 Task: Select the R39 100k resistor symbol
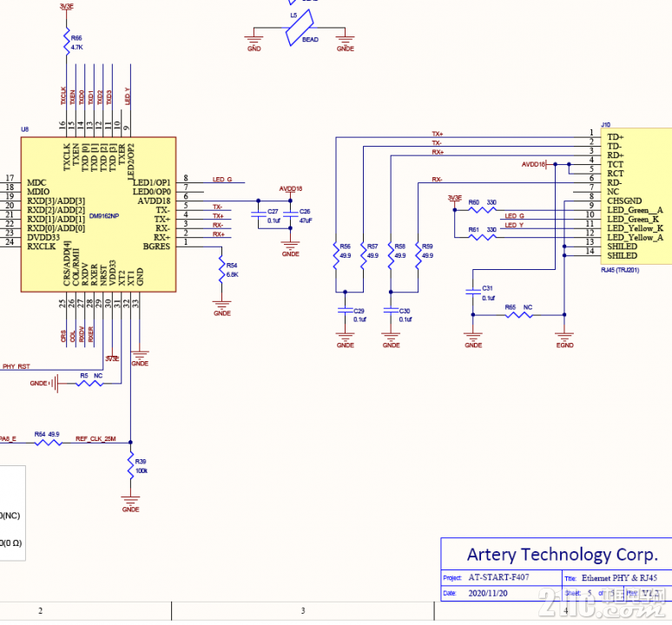[130, 465]
